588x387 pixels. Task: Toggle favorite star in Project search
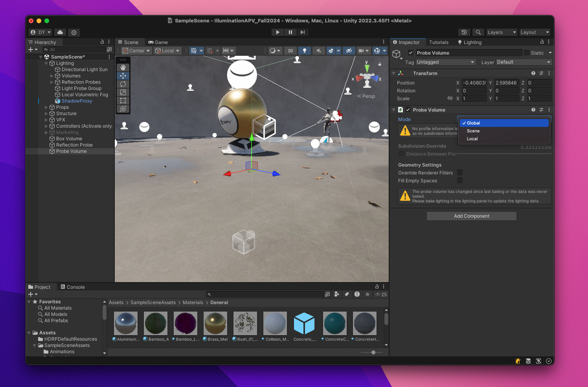coord(367,294)
